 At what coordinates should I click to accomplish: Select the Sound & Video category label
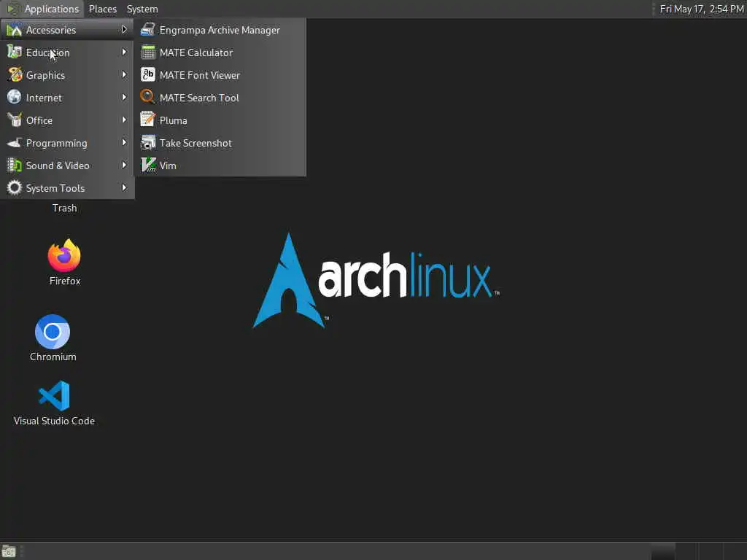coord(58,166)
